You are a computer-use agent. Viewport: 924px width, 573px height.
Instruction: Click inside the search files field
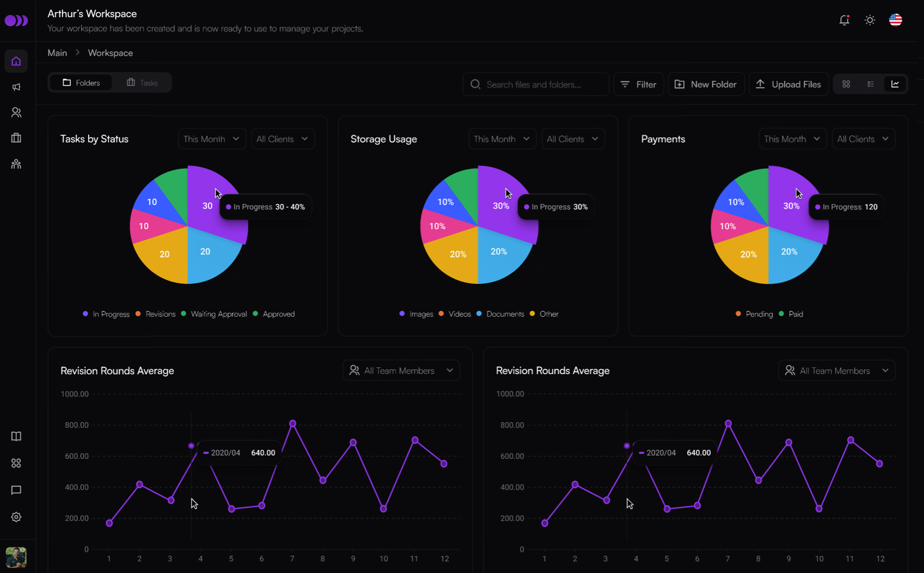536,84
